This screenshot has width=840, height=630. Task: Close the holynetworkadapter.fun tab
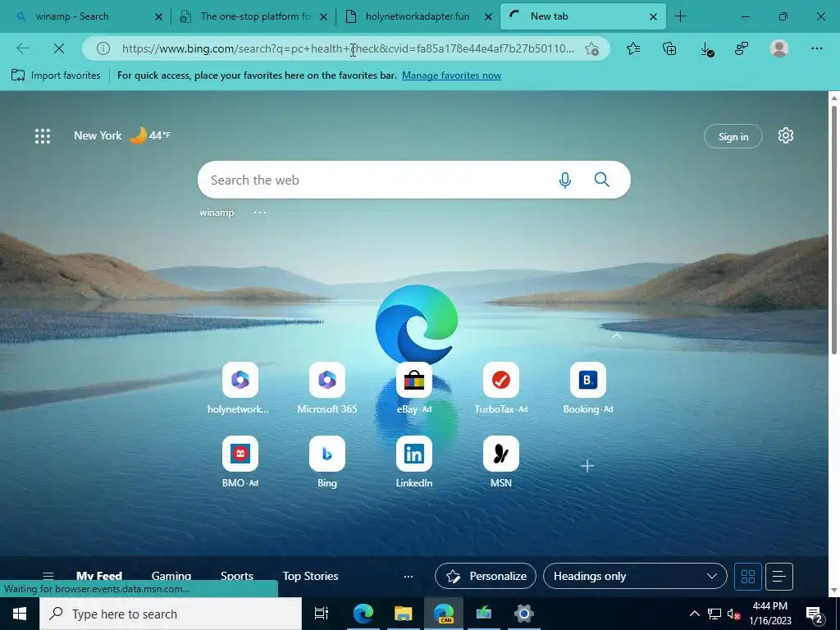pos(488,17)
